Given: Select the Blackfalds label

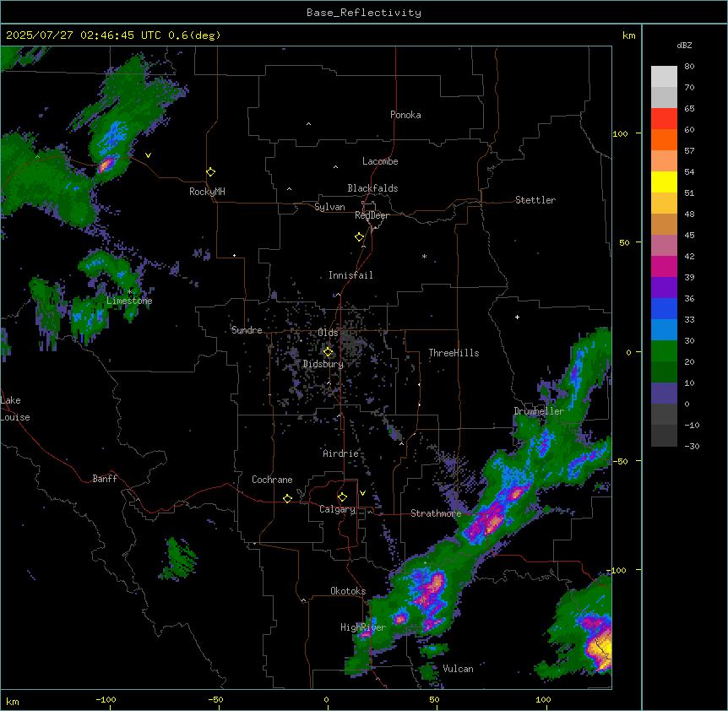Looking at the screenshot, I should 372,188.
